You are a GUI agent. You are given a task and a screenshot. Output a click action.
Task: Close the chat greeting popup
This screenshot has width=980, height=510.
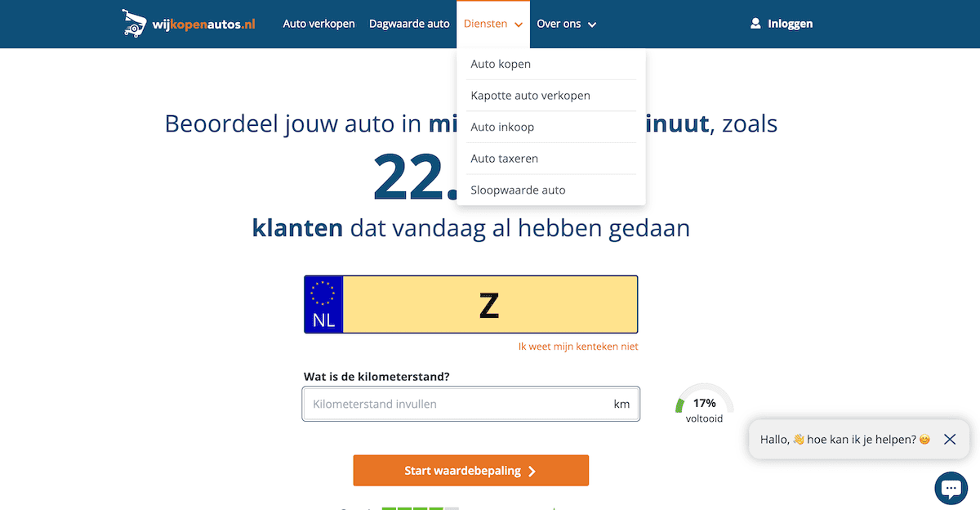click(949, 439)
